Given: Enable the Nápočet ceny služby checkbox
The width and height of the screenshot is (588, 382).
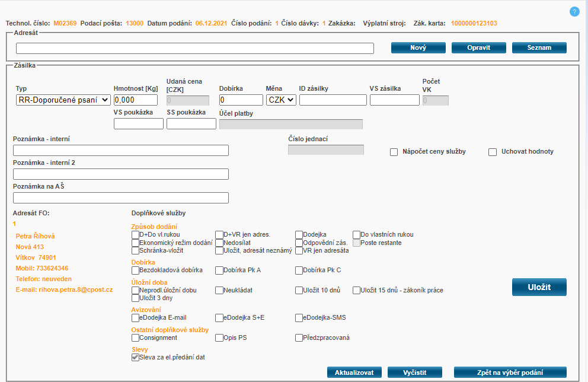Looking at the screenshot, I should point(394,152).
